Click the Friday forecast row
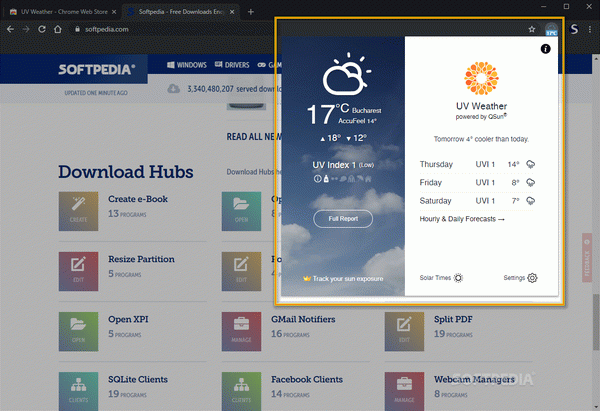The image size is (600, 411). click(x=477, y=183)
